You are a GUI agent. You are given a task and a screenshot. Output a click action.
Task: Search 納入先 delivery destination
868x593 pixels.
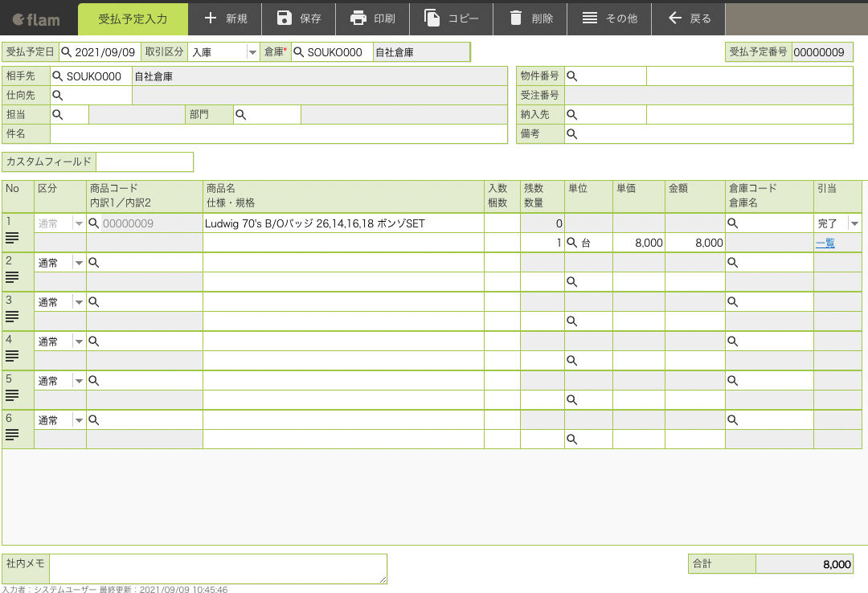click(x=572, y=115)
